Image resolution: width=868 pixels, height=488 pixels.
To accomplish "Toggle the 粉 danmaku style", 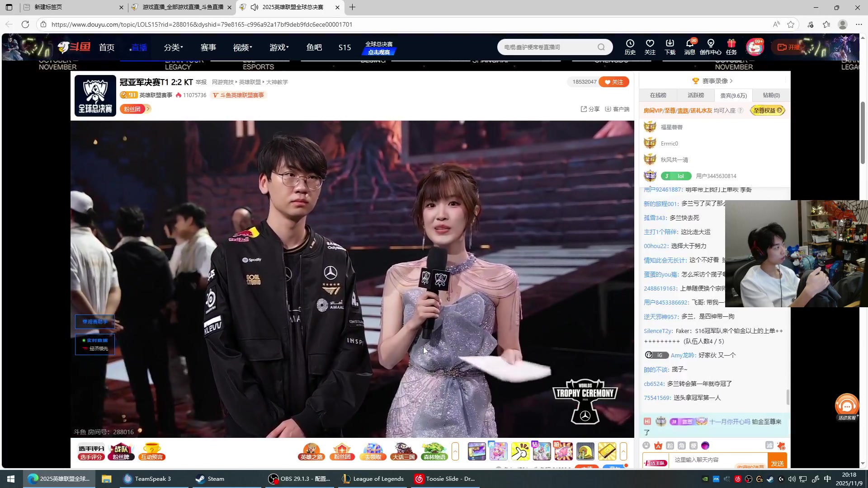I will tap(670, 446).
